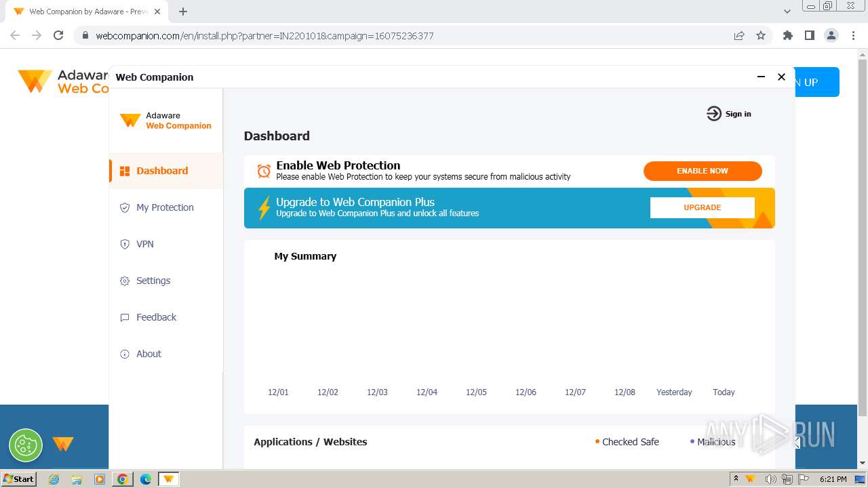Click the ENABLE NOW button
Screen dimensions: 868x488
(703, 171)
